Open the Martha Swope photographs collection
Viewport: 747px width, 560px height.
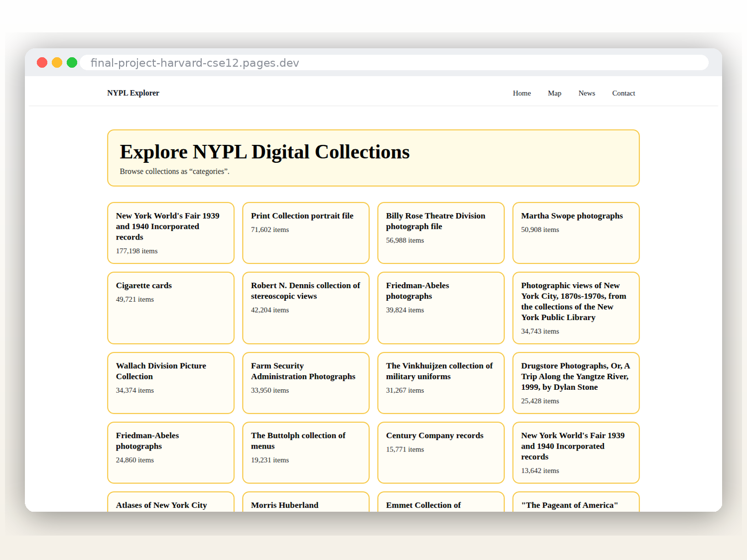(576, 233)
